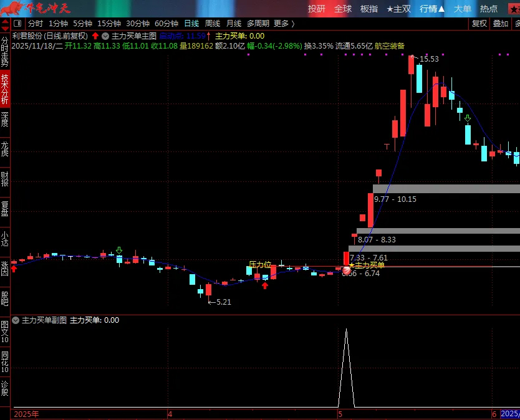Select 60分钟 period tab
This screenshot has width=520, height=420.
click(x=166, y=24)
